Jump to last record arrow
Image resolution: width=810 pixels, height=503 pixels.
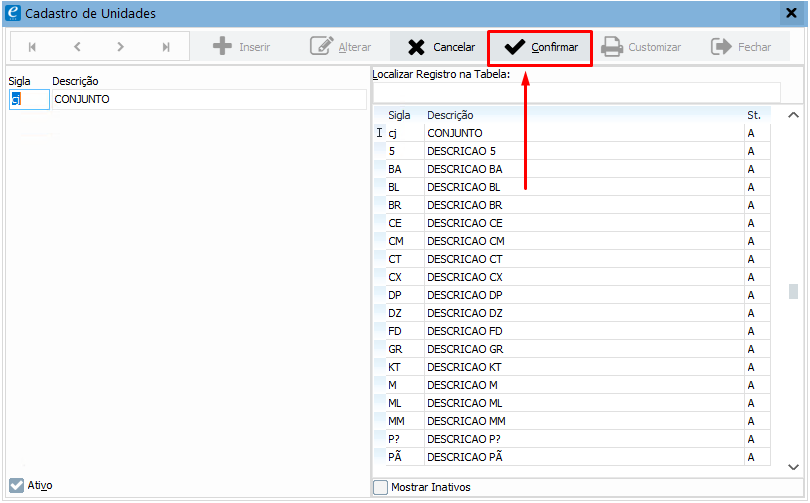(x=166, y=47)
